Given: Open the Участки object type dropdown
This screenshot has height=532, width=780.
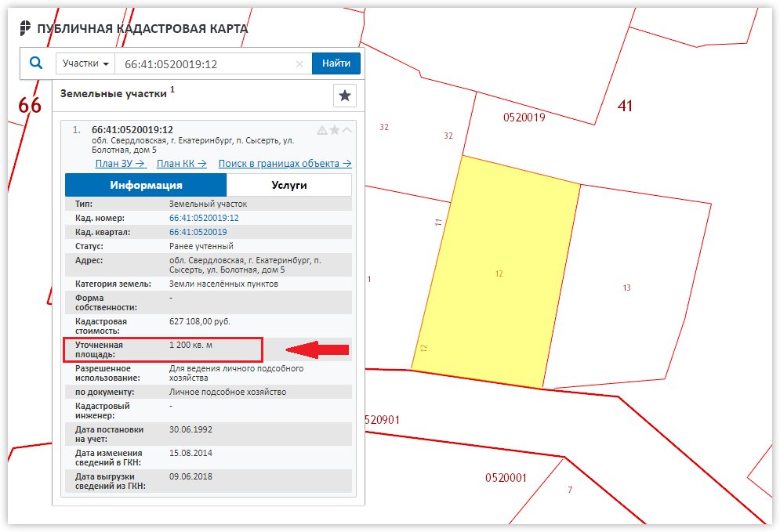Looking at the screenshot, I should tap(85, 63).
